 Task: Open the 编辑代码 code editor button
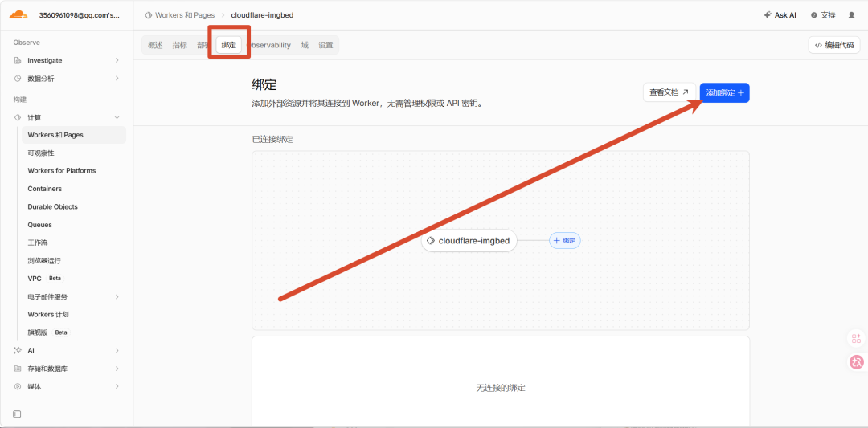(x=834, y=45)
